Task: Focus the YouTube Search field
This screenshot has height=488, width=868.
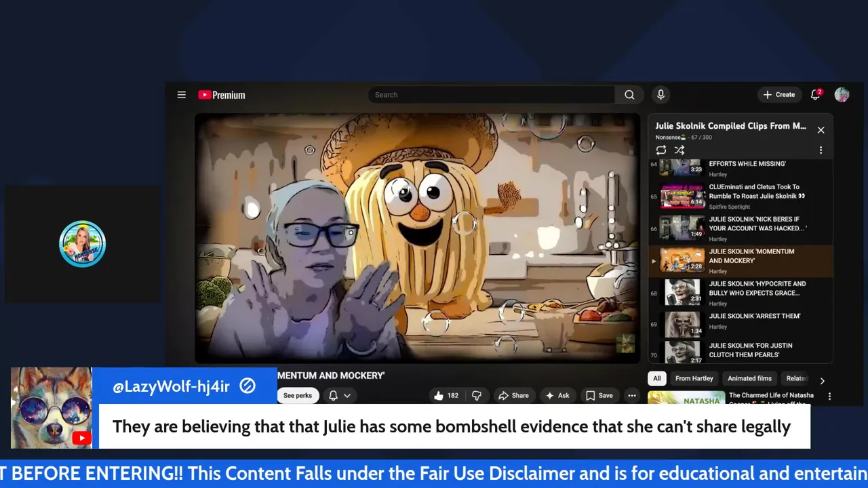Action: point(492,95)
